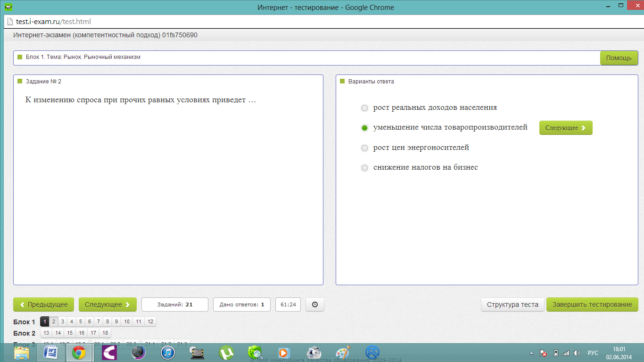Open question 6 in Блок 1
Screen dimensions: 644x362
pos(90,321)
